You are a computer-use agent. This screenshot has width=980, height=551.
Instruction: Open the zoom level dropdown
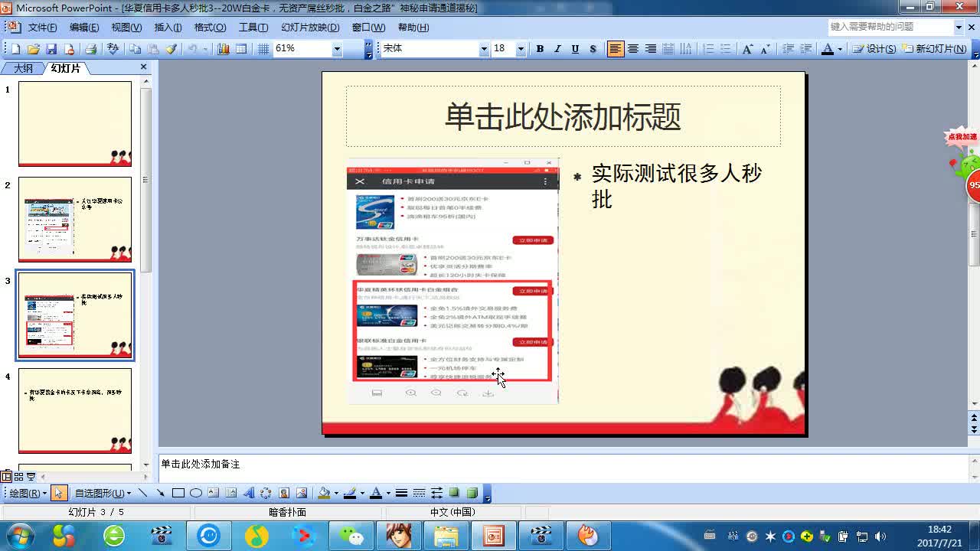(338, 51)
